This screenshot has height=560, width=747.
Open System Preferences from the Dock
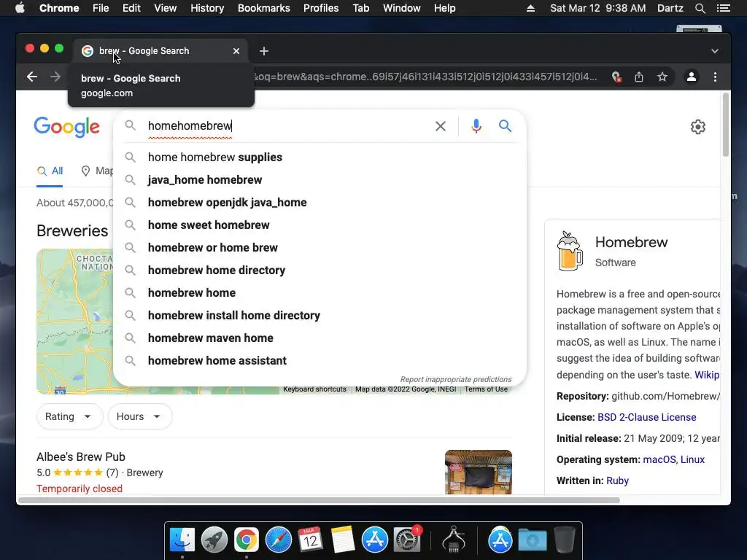pos(407,540)
